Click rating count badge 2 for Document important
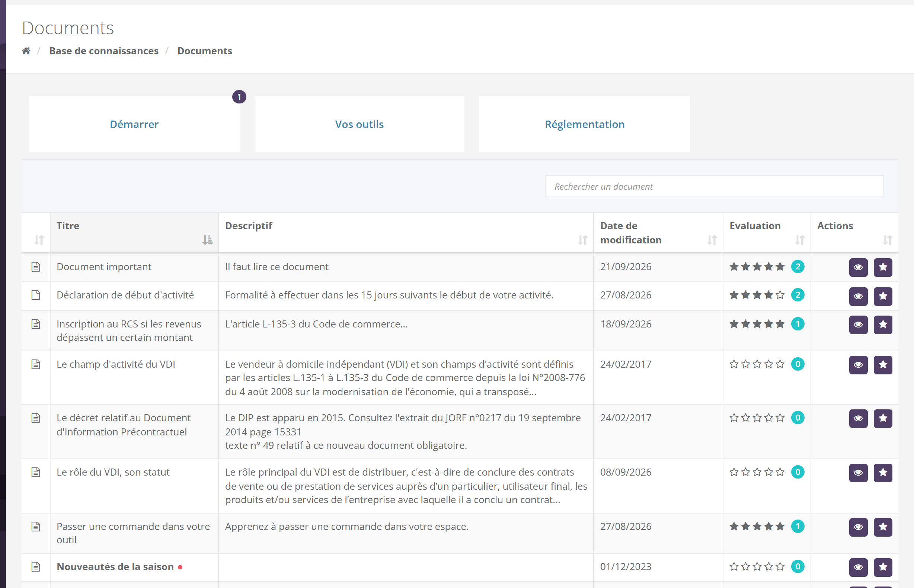This screenshot has height=588, width=914. point(798,266)
